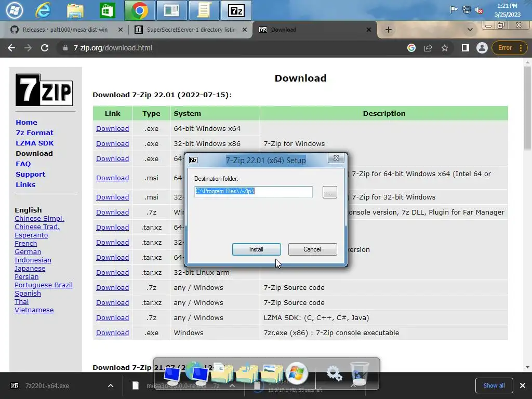Open the Support sidebar link
Viewport: 532px width, 399px height.
[x=30, y=175]
